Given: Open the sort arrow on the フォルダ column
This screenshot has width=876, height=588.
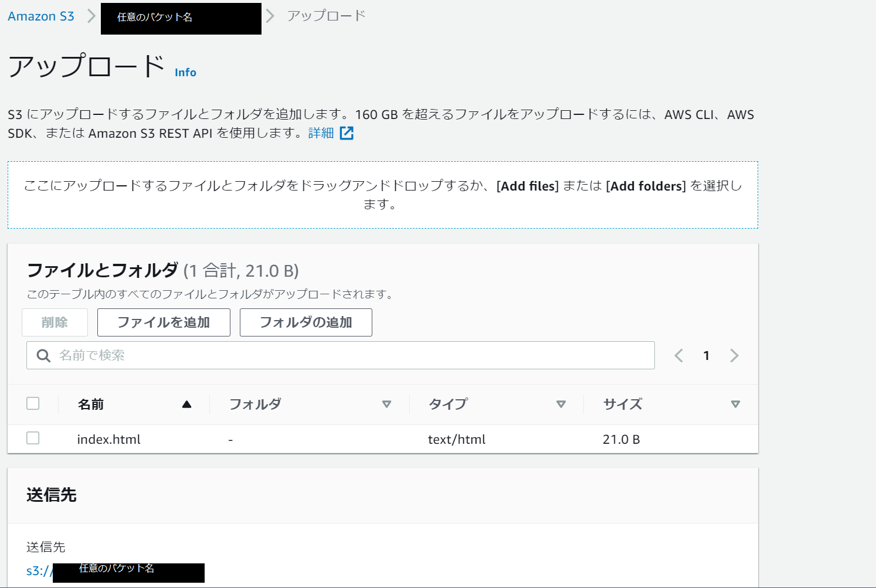Looking at the screenshot, I should point(386,404).
